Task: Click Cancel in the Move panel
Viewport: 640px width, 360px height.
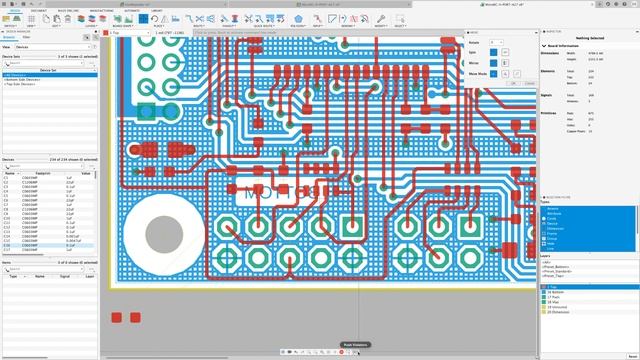Action: pyautogui.click(x=529, y=83)
